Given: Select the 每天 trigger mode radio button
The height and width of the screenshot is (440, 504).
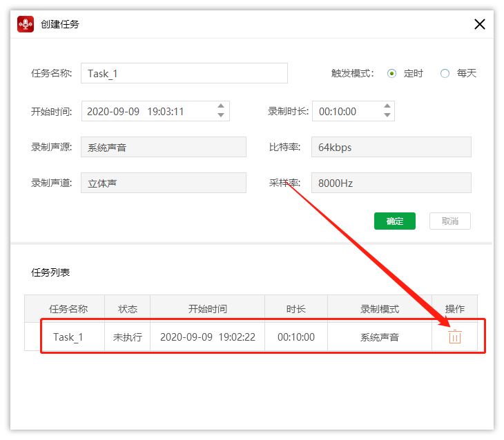Looking at the screenshot, I should pyautogui.click(x=445, y=73).
